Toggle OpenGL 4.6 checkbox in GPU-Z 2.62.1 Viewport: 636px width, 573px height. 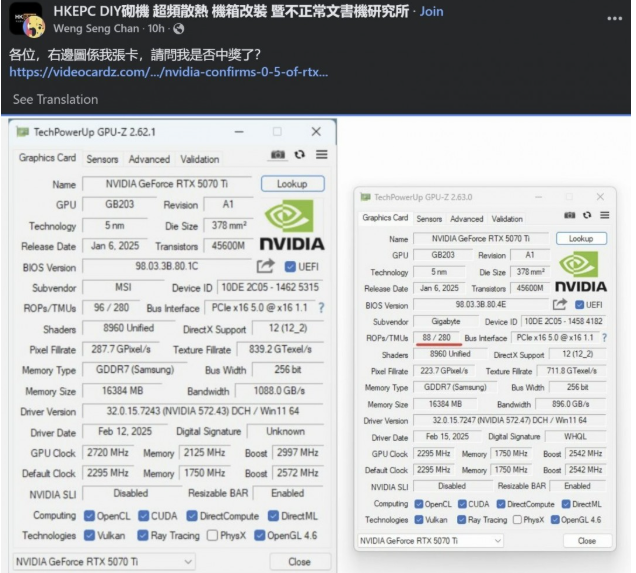[260, 535]
